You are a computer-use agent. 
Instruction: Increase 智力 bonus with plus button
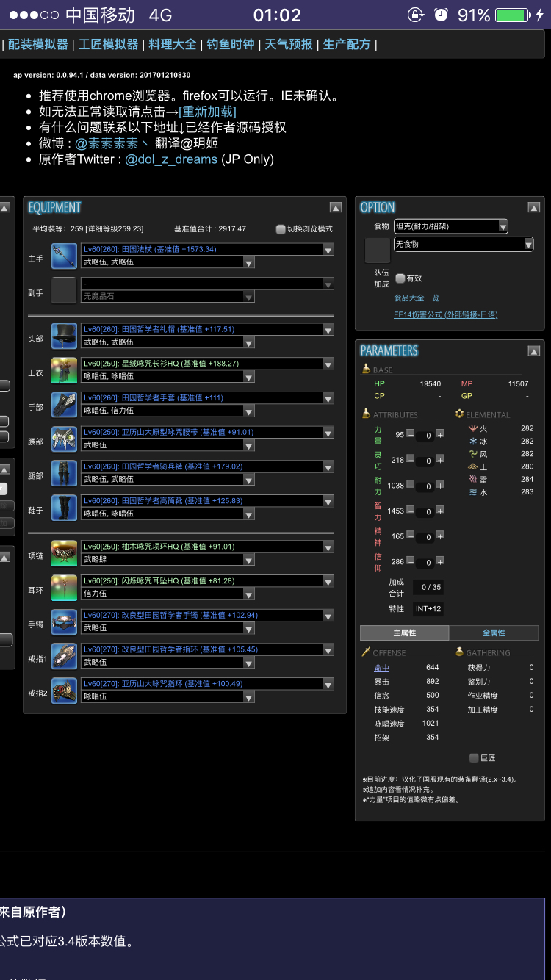pyautogui.click(x=439, y=511)
